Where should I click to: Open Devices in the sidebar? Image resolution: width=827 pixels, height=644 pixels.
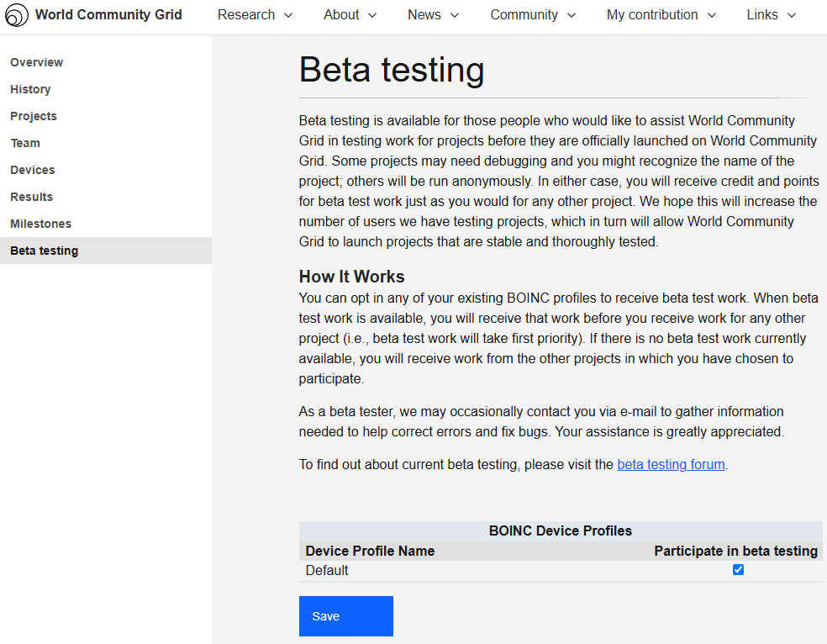[x=33, y=170]
